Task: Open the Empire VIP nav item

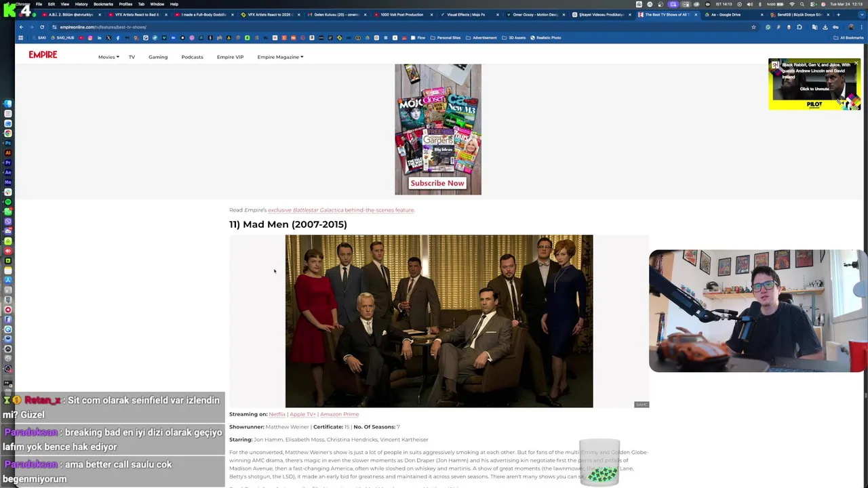Action: [x=230, y=57]
